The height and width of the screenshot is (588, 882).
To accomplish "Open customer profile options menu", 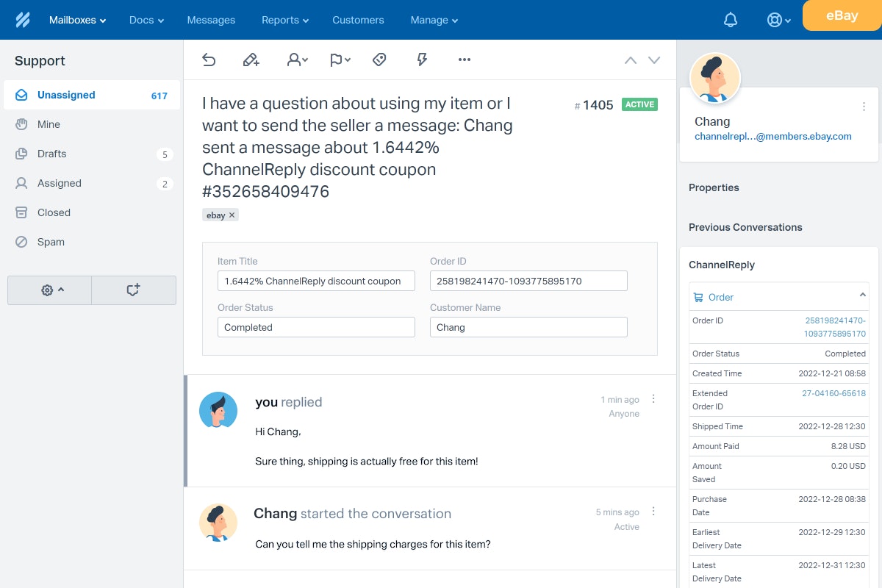I will (x=864, y=107).
